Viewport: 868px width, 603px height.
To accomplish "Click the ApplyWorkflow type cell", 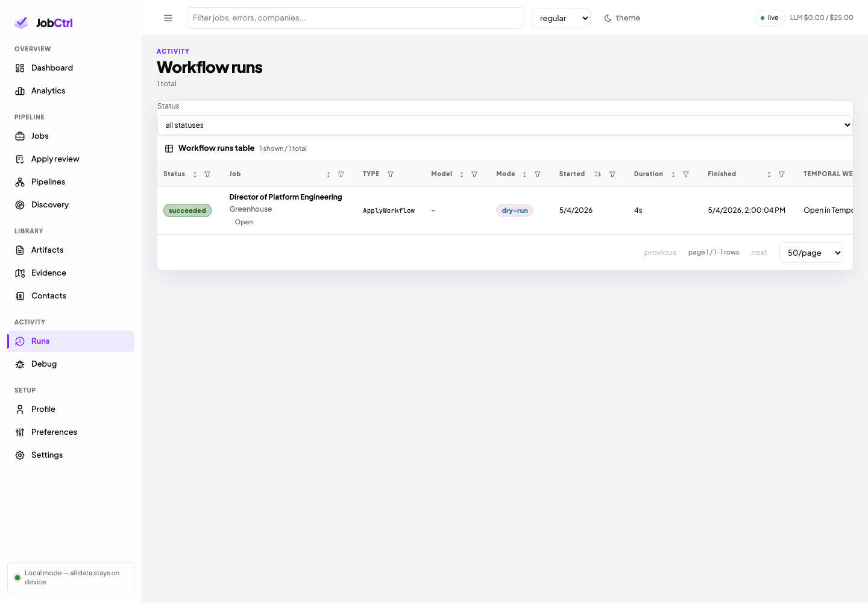I will click(389, 210).
